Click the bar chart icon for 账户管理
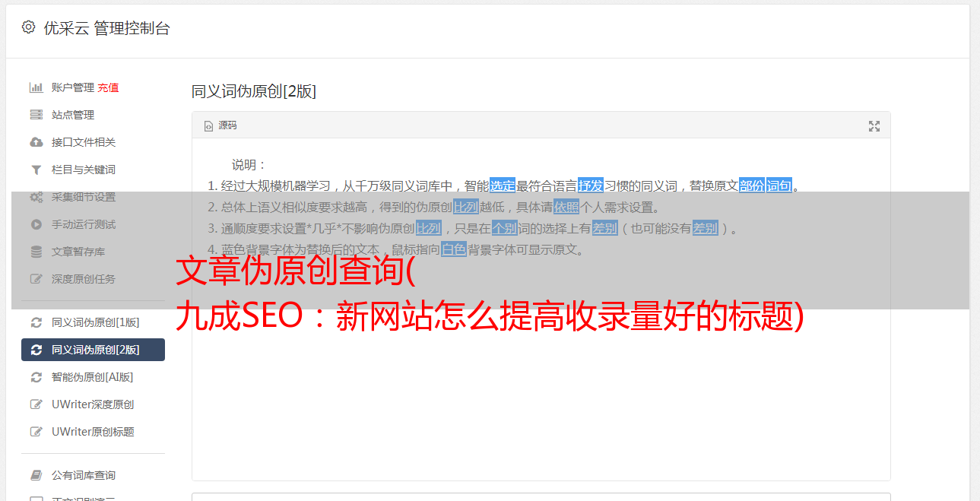This screenshot has width=980, height=501. pyautogui.click(x=36, y=87)
